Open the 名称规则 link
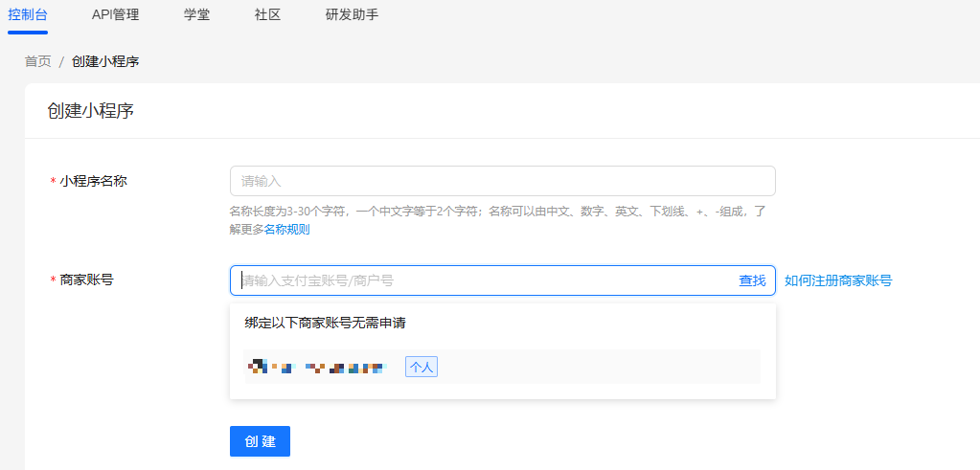The image size is (980, 470). point(286,230)
